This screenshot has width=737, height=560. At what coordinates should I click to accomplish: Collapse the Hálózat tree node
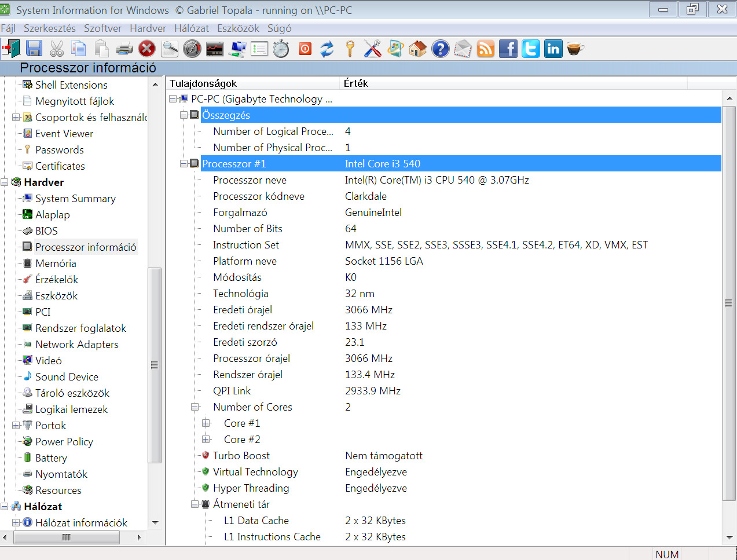coord(5,507)
